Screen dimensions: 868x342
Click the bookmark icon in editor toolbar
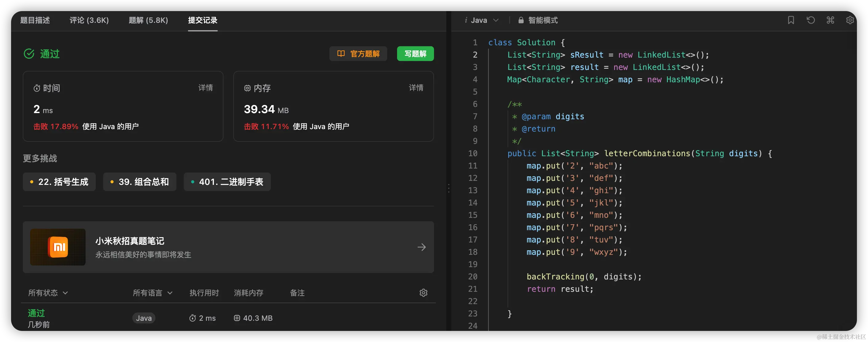click(x=791, y=20)
